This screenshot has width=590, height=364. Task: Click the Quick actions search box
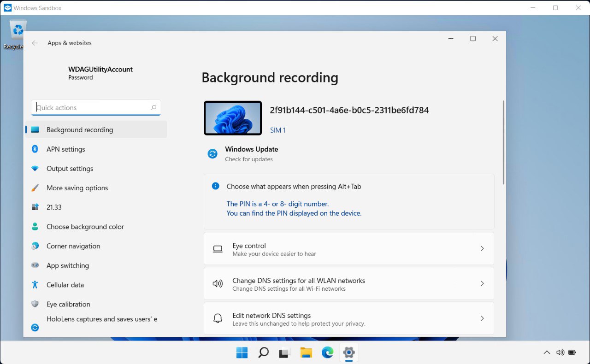(96, 107)
